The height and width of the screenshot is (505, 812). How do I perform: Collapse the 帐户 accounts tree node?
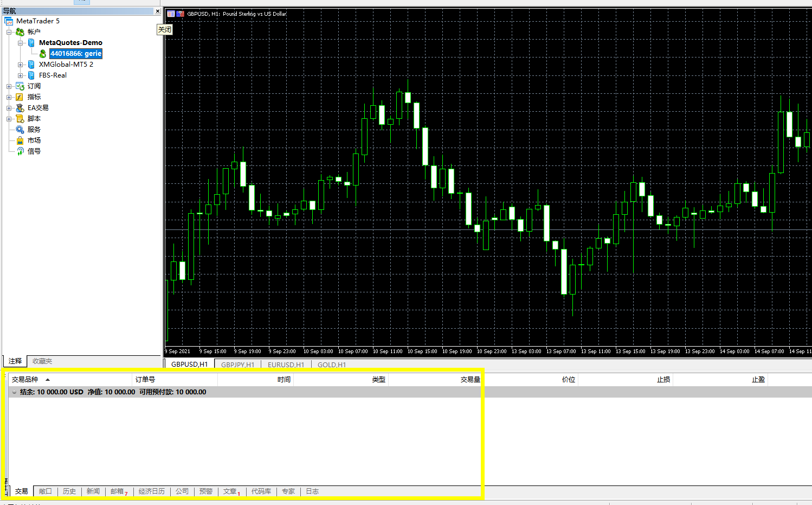click(x=9, y=32)
